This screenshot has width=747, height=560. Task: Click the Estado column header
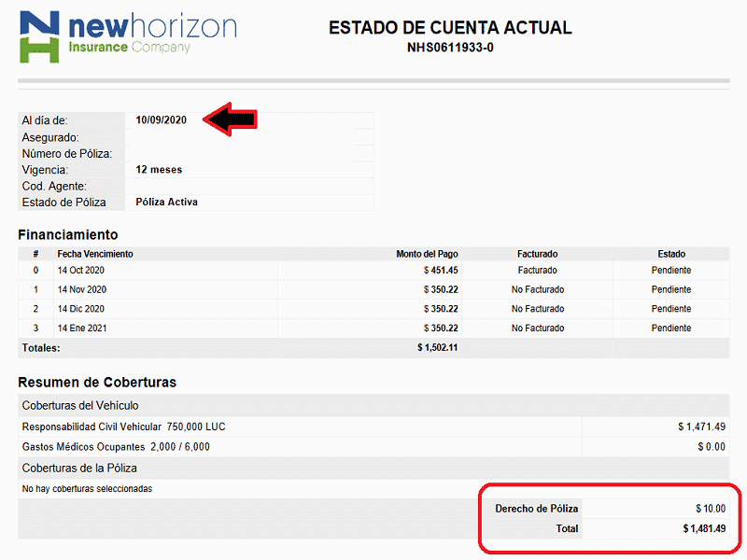[670, 254]
